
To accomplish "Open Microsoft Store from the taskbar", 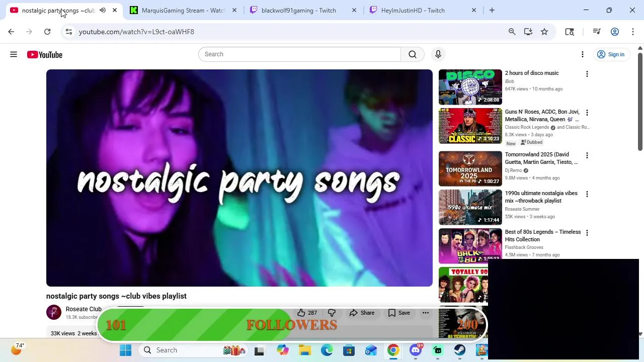I will click(349, 350).
